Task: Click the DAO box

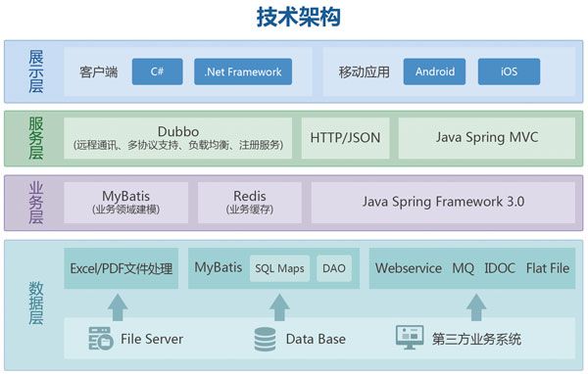Action: point(334,268)
